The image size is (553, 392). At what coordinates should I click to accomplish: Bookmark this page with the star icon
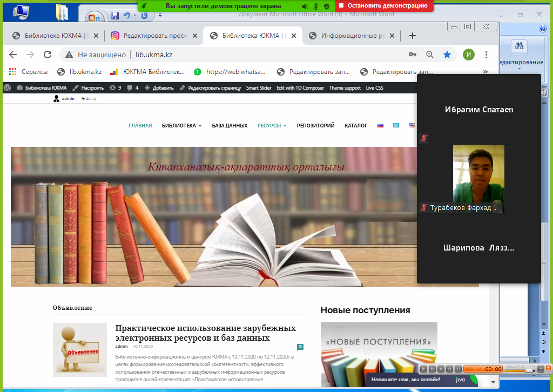click(447, 55)
